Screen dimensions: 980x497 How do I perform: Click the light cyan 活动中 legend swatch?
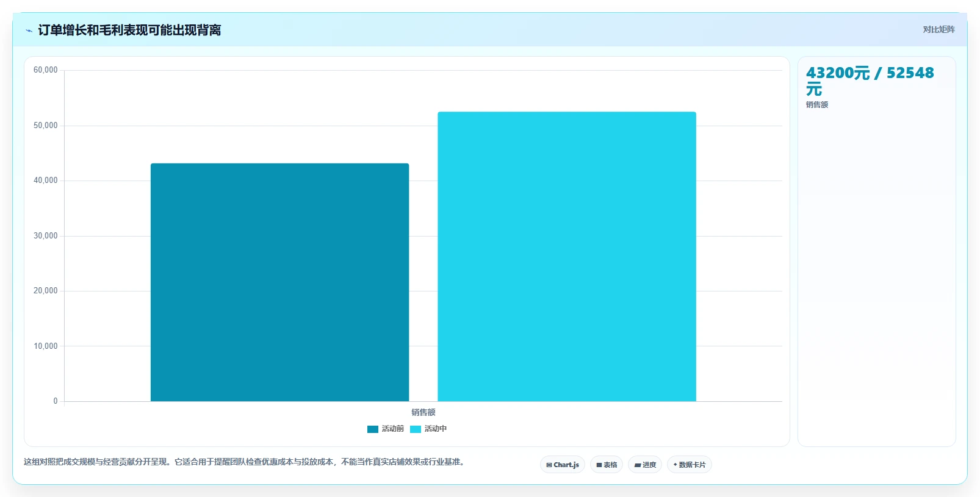coord(416,429)
